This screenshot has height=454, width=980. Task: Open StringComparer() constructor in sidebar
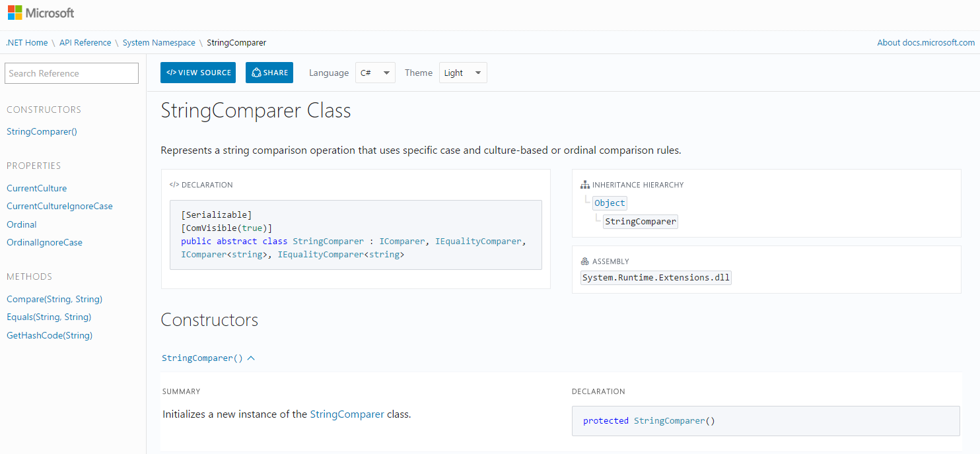(x=42, y=131)
